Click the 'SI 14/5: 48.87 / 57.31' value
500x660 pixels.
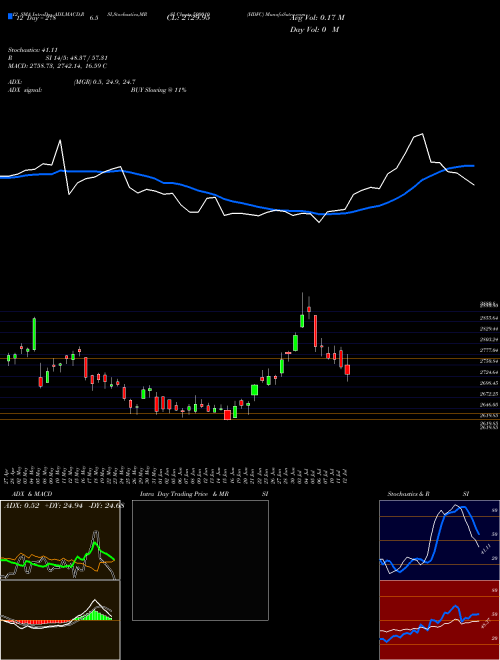pos(76,58)
